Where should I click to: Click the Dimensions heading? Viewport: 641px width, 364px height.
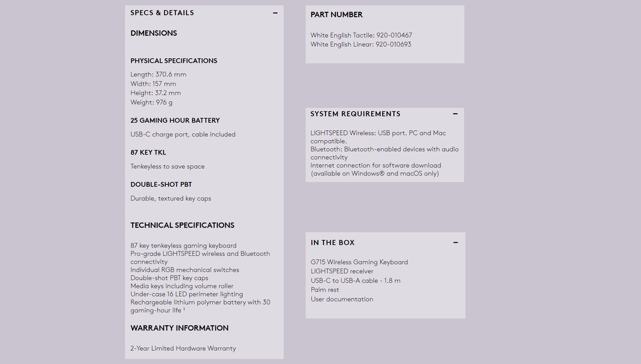click(154, 33)
